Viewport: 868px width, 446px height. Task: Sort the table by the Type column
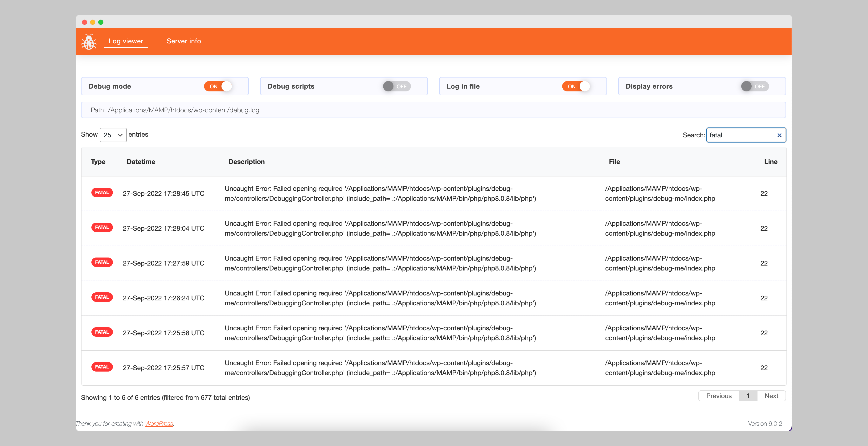pos(98,162)
